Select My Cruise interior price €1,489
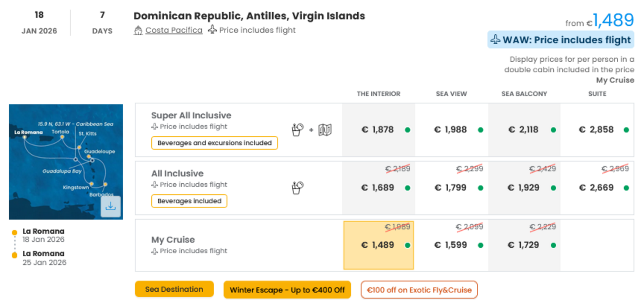The height and width of the screenshot is (303, 644). pos(379,245)
